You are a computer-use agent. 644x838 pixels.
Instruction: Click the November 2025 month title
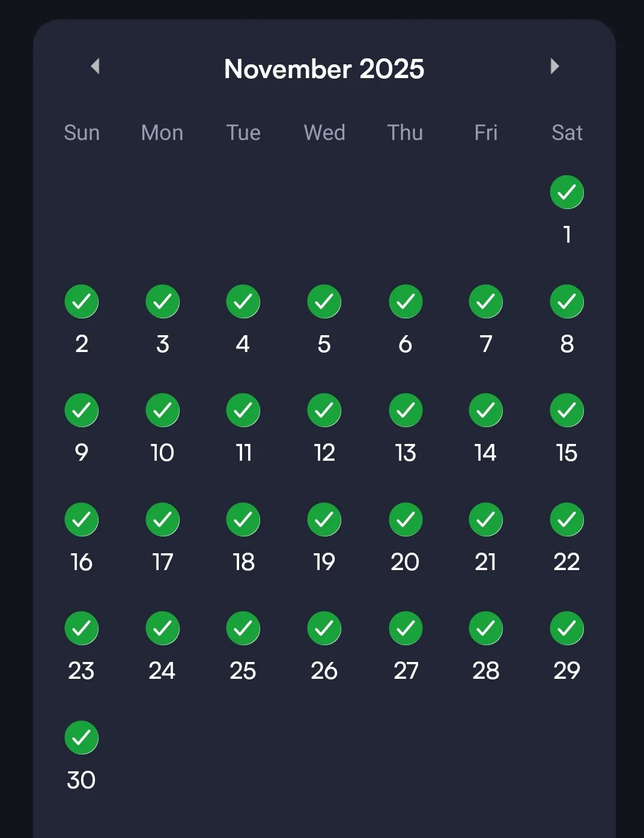[324, 69]
